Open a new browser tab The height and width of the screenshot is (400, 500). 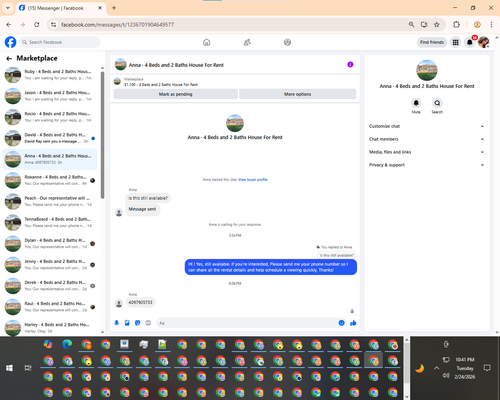114,8
